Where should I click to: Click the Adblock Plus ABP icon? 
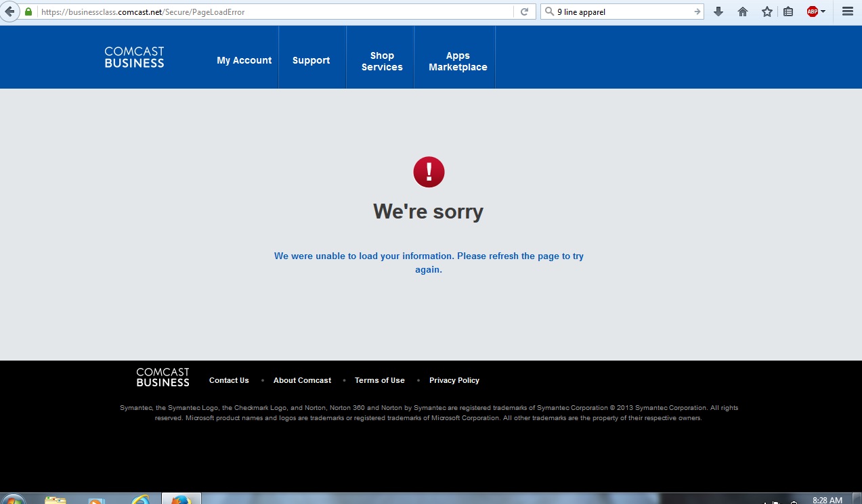coord(812,12)
